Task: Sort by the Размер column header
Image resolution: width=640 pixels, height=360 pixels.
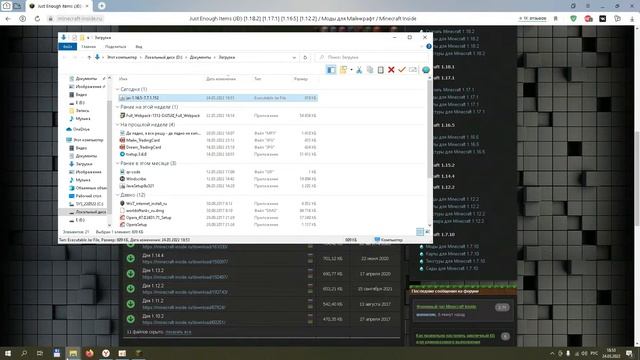Action: click(x=301, y=79)
